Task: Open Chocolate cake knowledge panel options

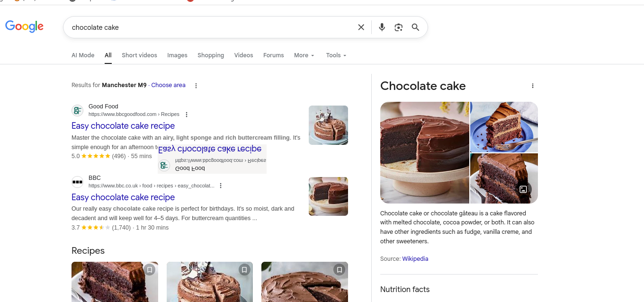Action: (533, 86)
